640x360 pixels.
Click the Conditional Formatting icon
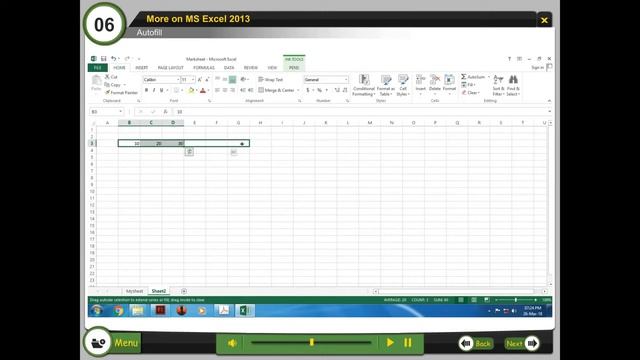point(364,80)
